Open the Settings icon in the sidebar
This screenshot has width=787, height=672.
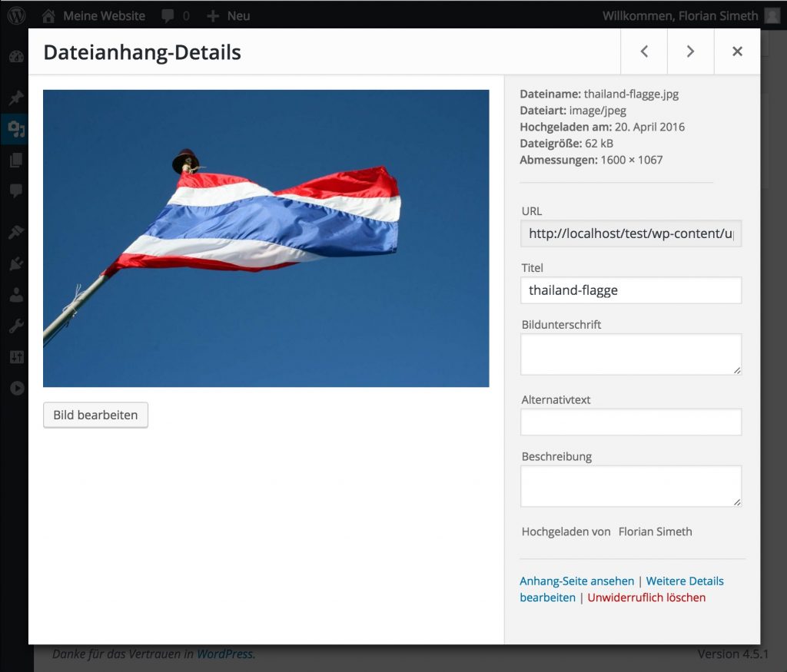click(15, 356)
